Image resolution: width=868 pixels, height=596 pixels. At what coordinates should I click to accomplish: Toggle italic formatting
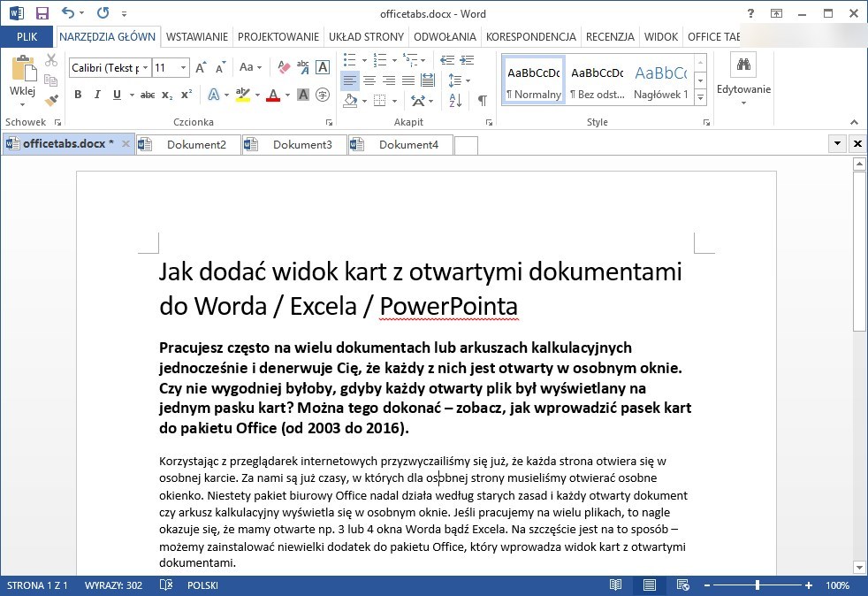pyautogui.click(x=97, y=95)
